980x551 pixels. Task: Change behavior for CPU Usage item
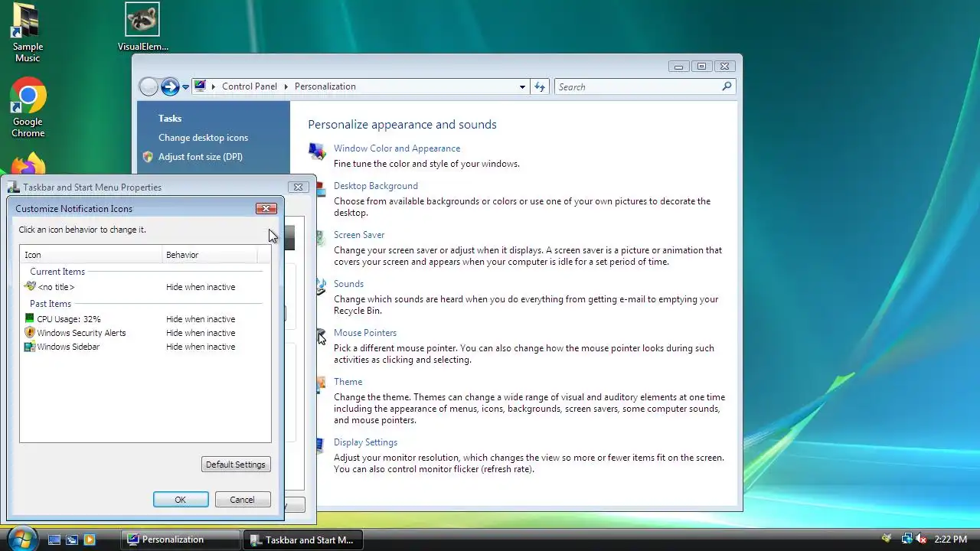click(x=201, y=319)
